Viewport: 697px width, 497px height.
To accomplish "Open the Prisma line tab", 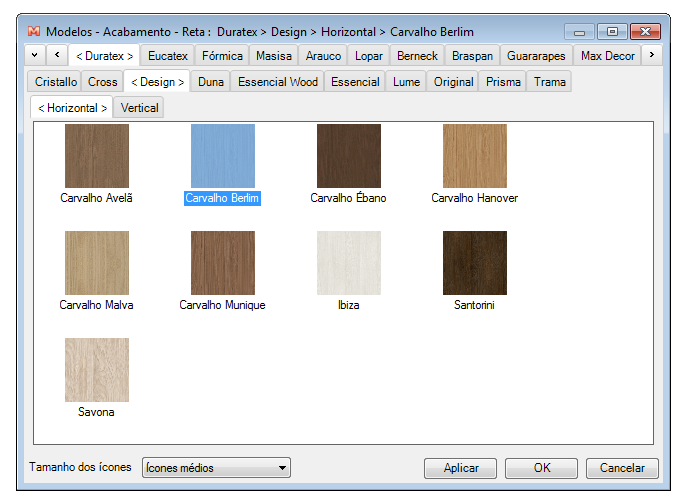I will pyautogui.click(x=503, y=82).
